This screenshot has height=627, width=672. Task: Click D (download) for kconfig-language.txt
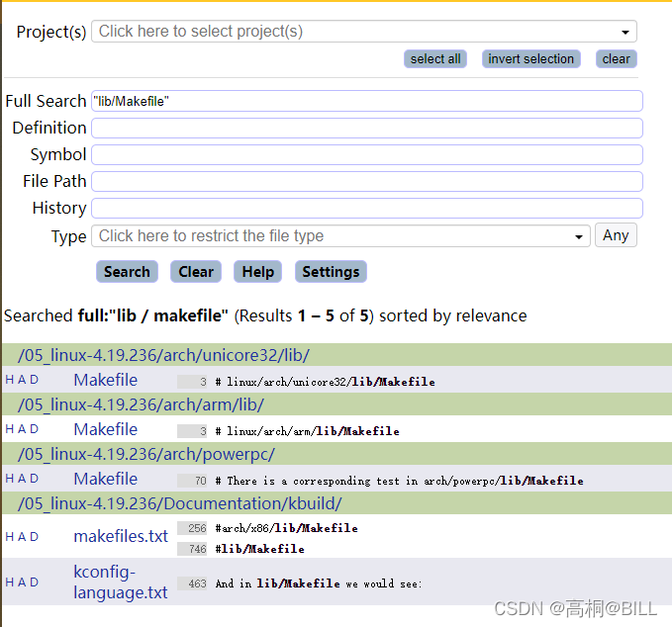coord(35,582)
